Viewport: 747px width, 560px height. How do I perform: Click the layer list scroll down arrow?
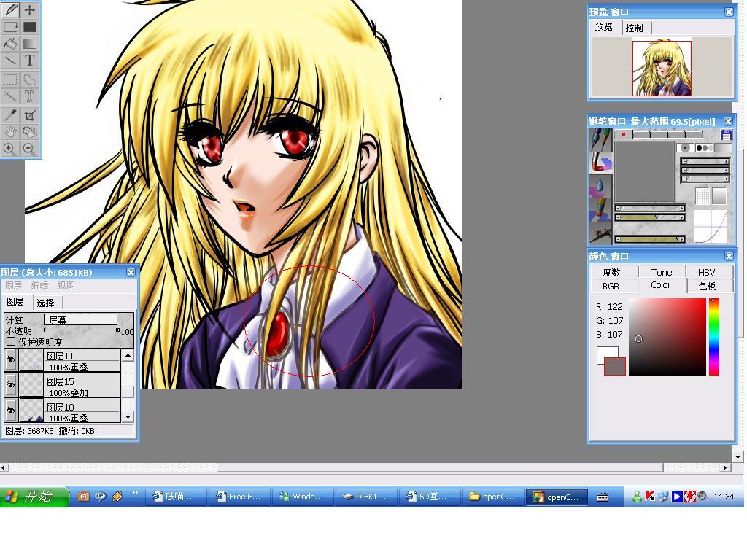[128, 416]
